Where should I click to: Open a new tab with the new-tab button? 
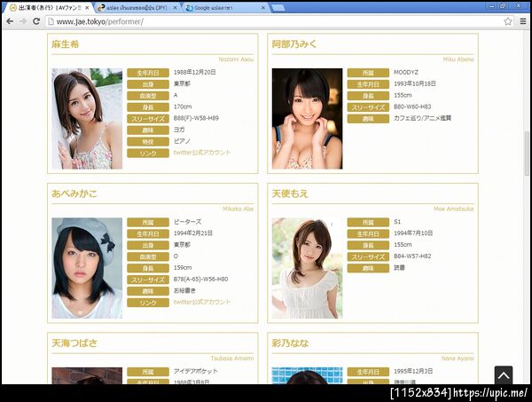click(278, 7)
